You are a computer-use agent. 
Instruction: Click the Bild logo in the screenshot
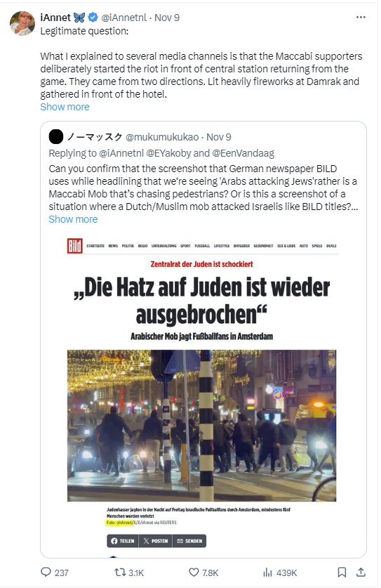pyautogui.click(x=75, y=246)
